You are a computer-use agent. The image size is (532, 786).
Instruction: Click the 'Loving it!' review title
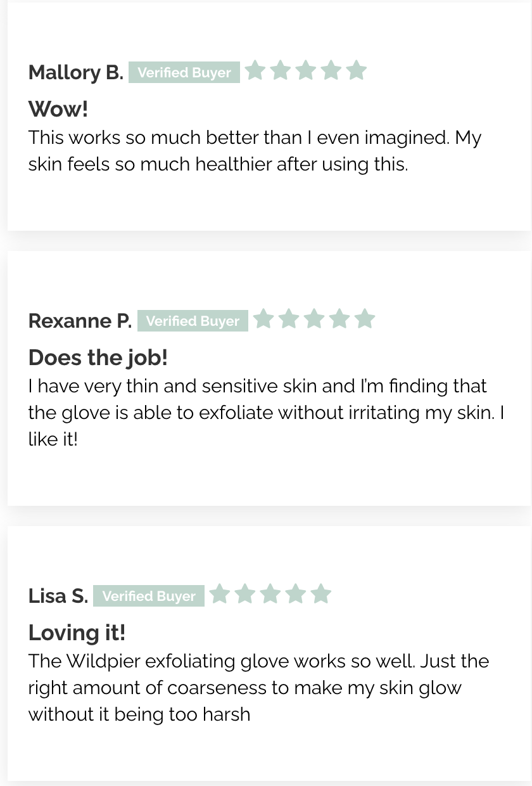(77, 633)
